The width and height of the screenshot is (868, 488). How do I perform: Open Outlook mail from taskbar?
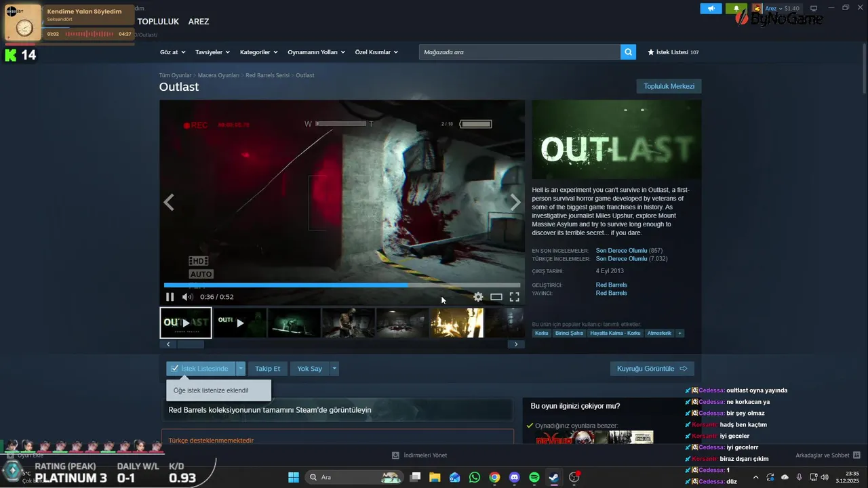pos(454,477)
